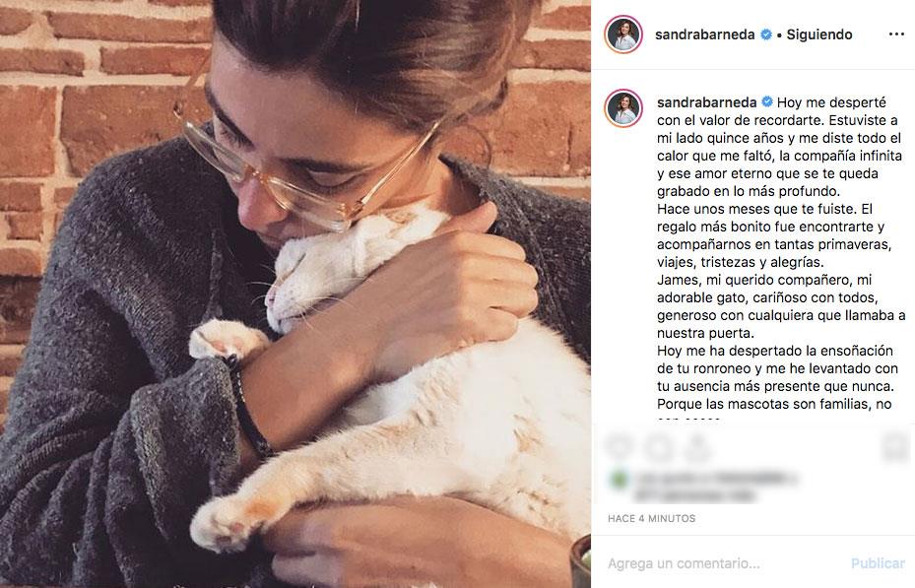Viewport: 915px width, 588px height.
Task: Click the verified badge in the header
Action: [765, 34]
